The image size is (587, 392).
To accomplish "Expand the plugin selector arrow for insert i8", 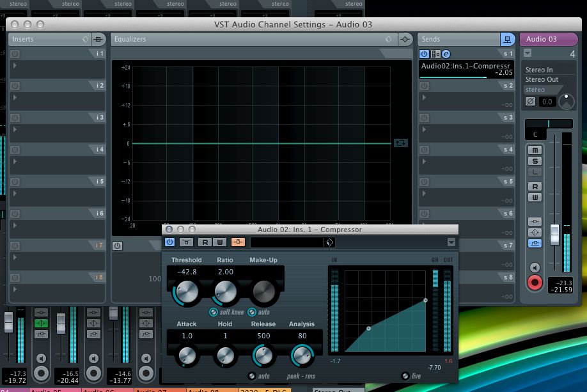I will click(x=15, y=290).
